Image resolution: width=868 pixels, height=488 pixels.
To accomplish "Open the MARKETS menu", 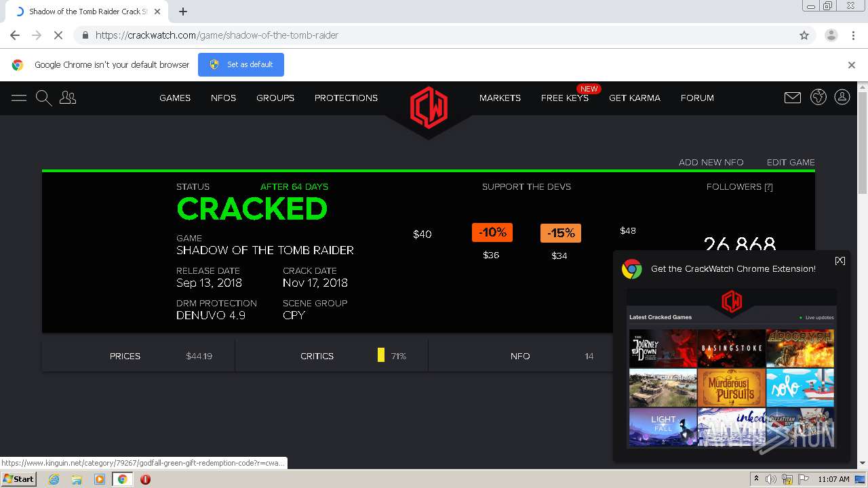I will (x=500, y=98).
